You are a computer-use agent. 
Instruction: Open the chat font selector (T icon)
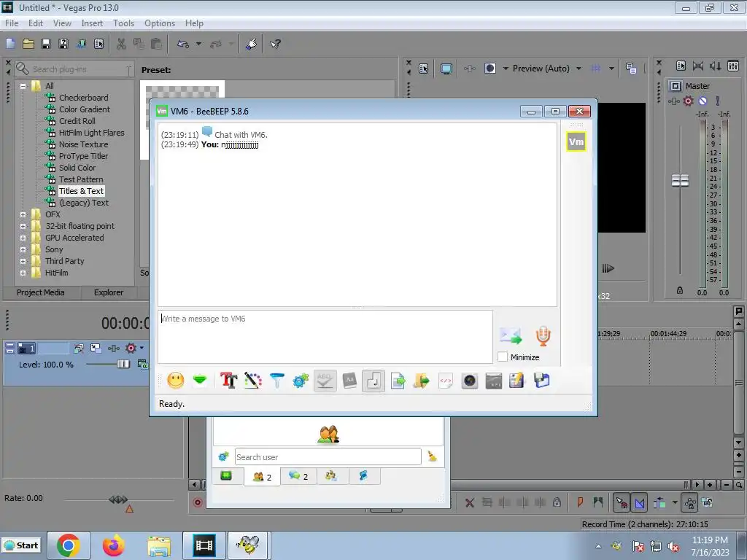(228, 381)
